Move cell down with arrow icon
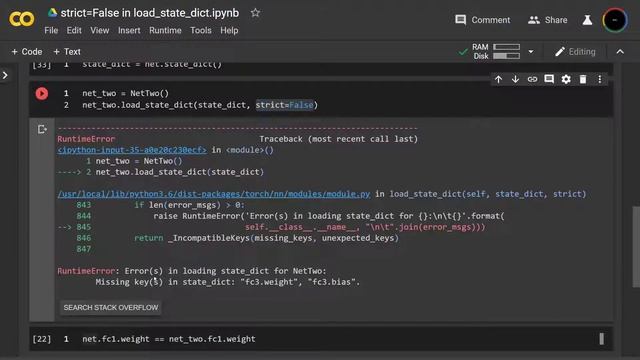This screenshot has width=640, height=360. click(x=515, y=79)
